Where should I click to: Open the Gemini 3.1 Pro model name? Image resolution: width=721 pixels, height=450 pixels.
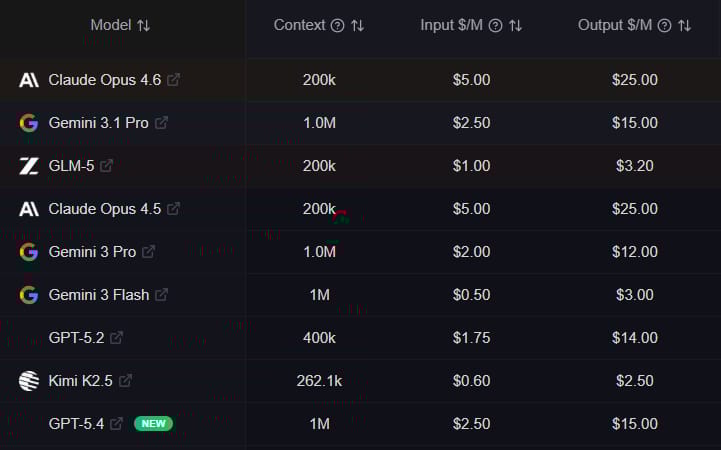(98, 123)
